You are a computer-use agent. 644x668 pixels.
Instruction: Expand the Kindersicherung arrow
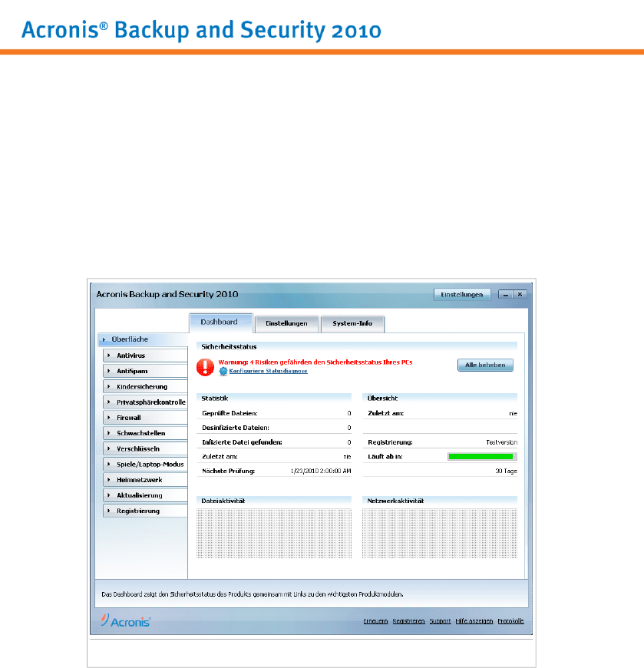(x=109, y=386)
